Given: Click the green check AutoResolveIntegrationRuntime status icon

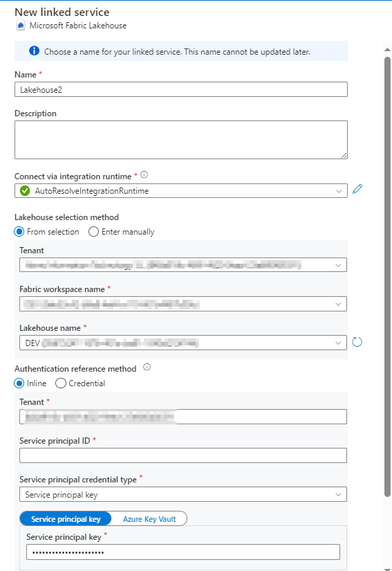Looking at the screenshot, I should click(25, 190).
